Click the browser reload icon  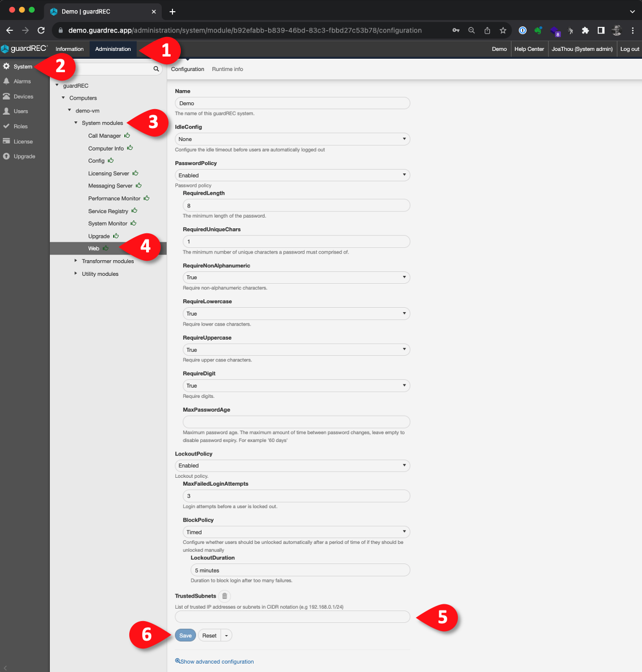(41, 30)
